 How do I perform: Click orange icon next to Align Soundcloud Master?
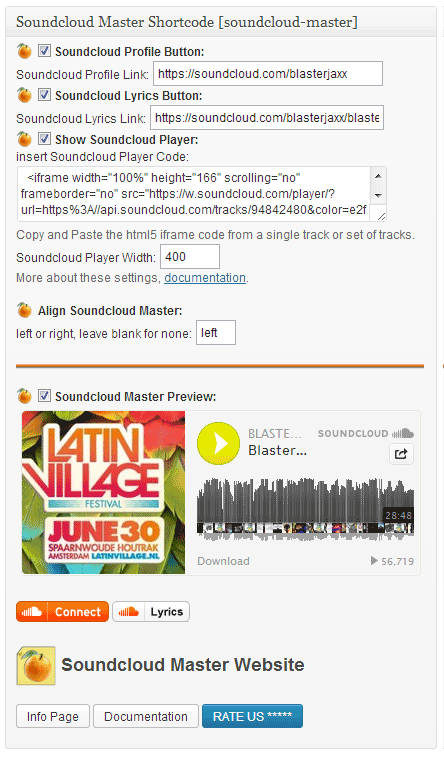tap(24, 310)
